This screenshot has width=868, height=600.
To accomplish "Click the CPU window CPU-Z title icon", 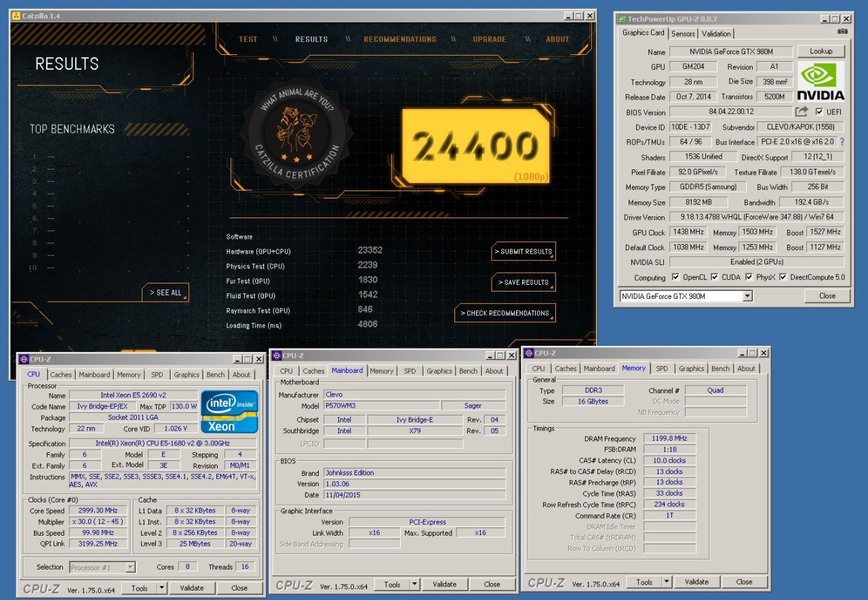I will 24,359.
